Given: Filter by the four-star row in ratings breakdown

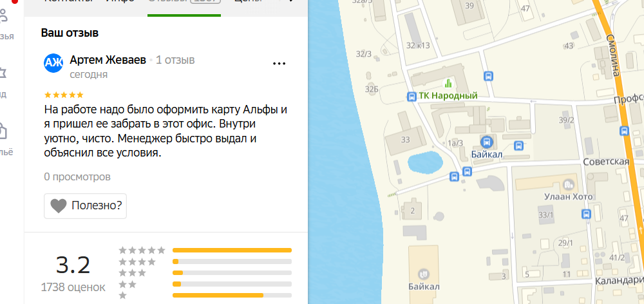Looking at the screenshot, I should pos(205,261).
